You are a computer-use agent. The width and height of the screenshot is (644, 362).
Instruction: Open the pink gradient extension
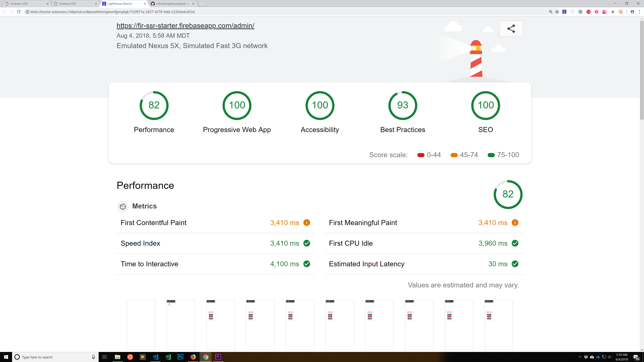[604, 12]
